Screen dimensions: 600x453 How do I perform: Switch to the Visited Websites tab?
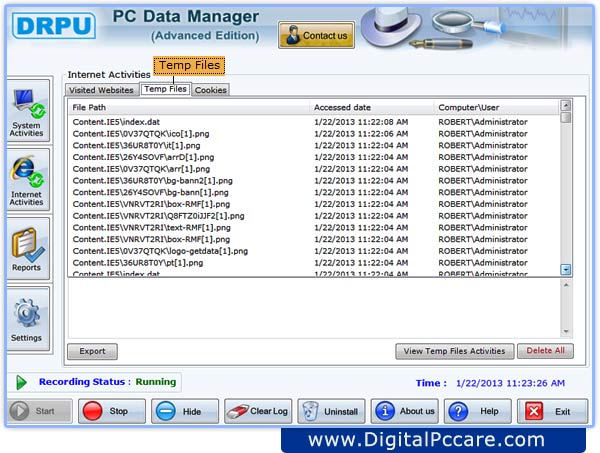(x=101, y=90)
